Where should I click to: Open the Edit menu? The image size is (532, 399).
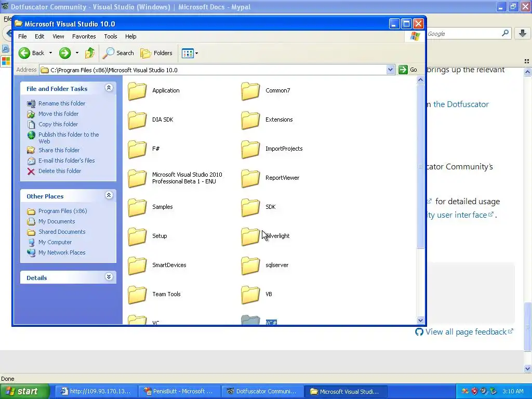tap(39, 36)
